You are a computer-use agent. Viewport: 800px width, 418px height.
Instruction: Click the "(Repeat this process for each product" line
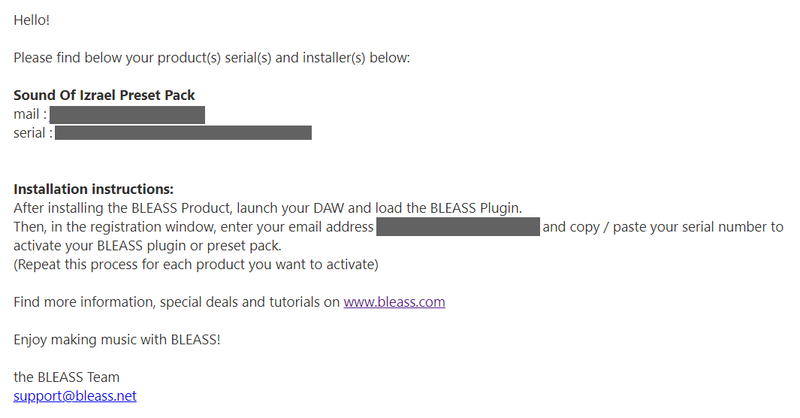pyautogui.click(x=195, y=264)
